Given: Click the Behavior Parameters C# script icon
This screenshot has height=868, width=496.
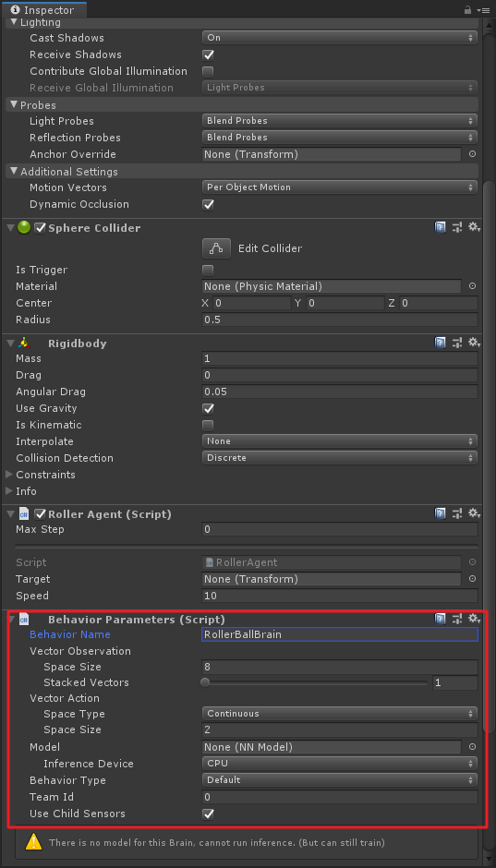Looking at the screenshot, I should 24,620.
